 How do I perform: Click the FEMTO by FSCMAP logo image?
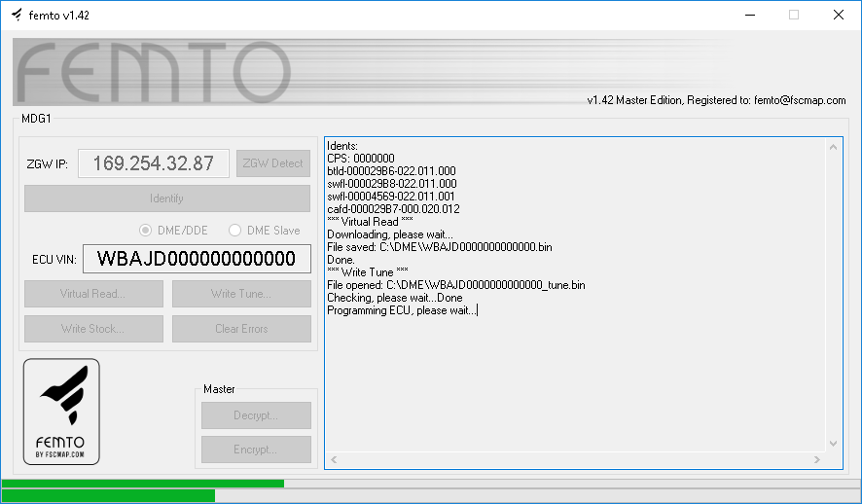(x=61, y=411)
